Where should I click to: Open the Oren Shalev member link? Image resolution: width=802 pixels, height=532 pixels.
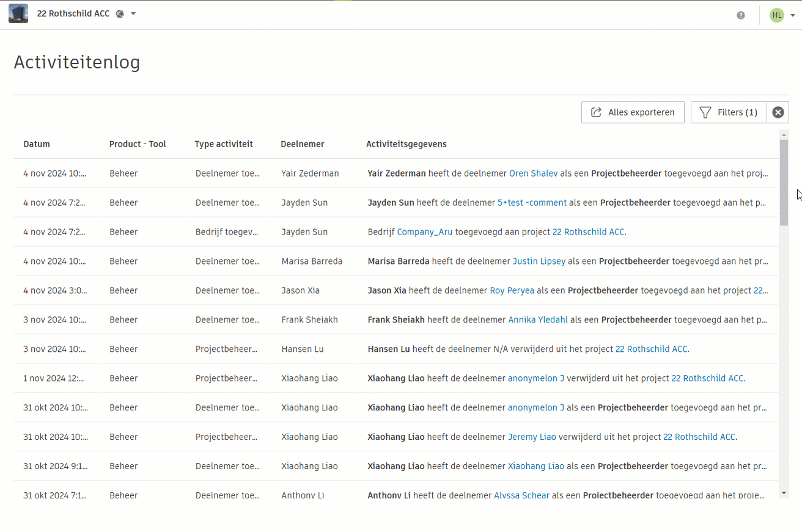533,173
